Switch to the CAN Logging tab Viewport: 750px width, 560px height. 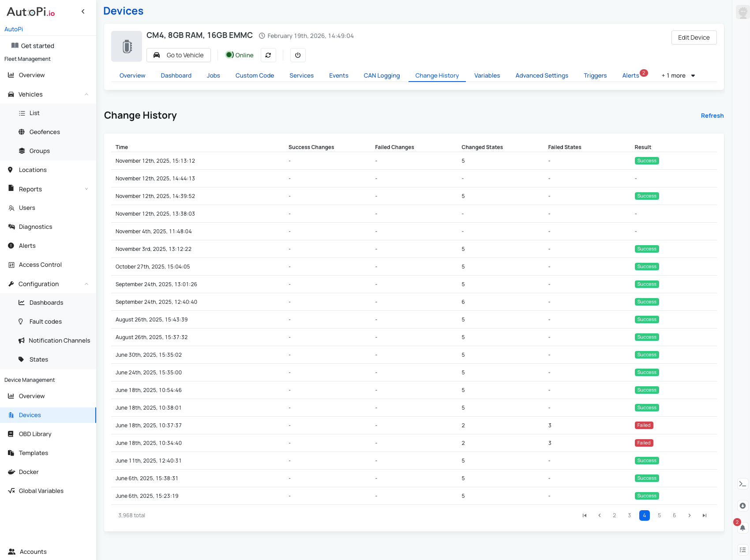point(382,75)
